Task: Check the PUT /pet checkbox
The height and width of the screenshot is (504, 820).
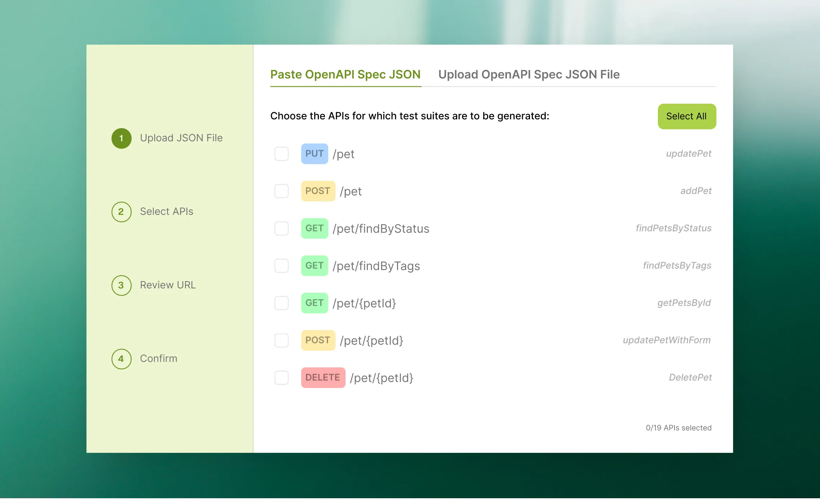Action: (281, 154)
